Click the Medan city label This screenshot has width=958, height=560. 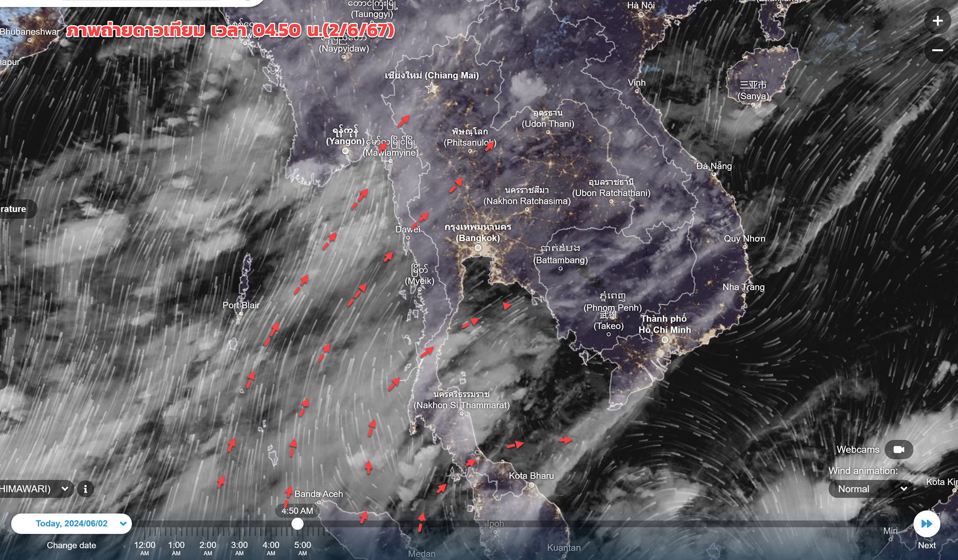point(421,554)
